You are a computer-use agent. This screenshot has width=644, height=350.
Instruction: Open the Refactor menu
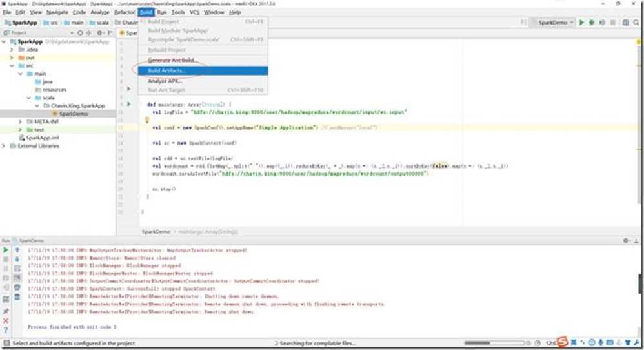point(125,12)
